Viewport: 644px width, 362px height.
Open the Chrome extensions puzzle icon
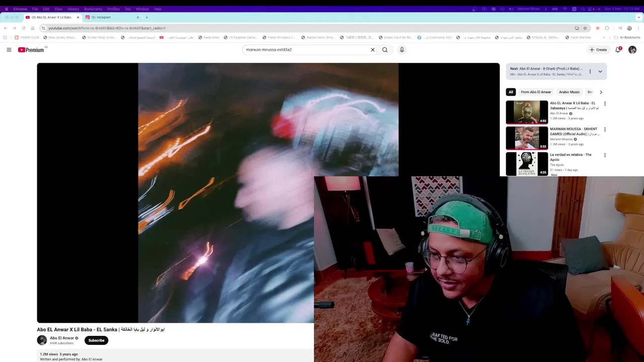click(607, 28)
